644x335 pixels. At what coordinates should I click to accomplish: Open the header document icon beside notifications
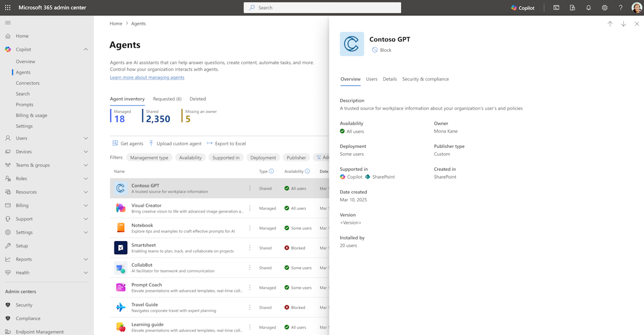572,8
